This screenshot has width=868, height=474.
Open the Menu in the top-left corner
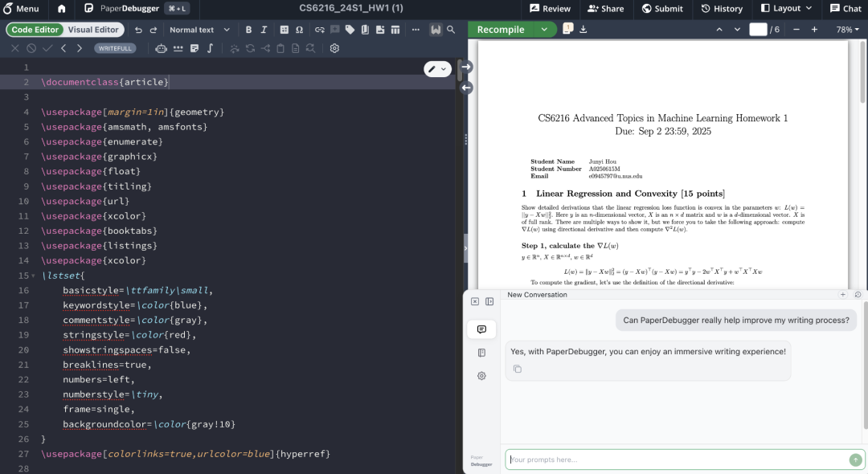click(23, 9)
